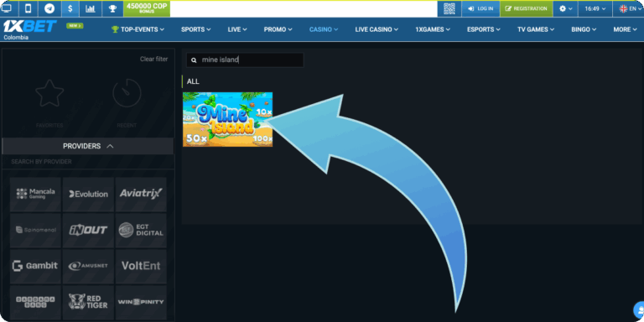Filter by EGT Digital provider
Viewport: 644px width, 322px height.
pyautogui.click(x=141, y=230)
